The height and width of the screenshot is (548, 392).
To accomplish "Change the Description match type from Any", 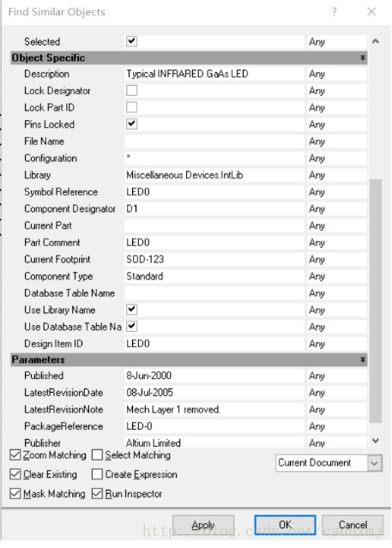I will (337, 74).
